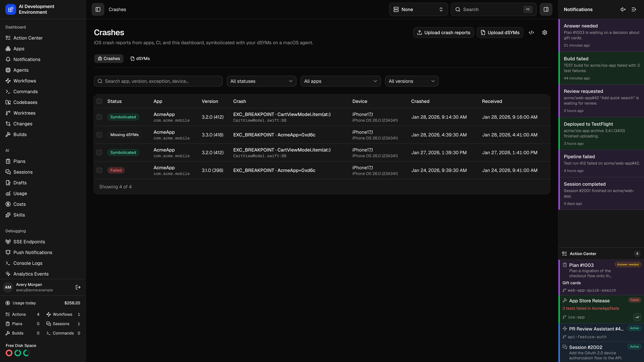Check the Jan 27 1:39:30 PM crash row

point(99,152)
